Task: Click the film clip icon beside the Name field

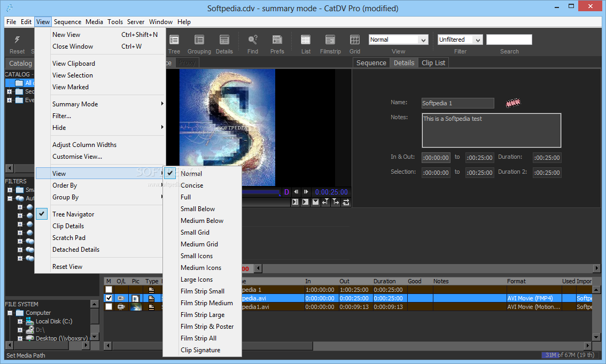Action: pos(513,103)
